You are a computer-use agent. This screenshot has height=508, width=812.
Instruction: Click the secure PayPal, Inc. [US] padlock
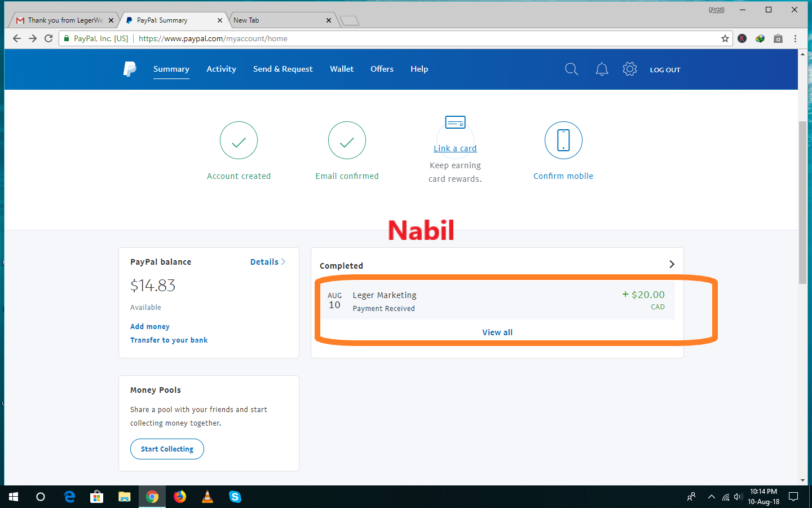tap(67, 38)
